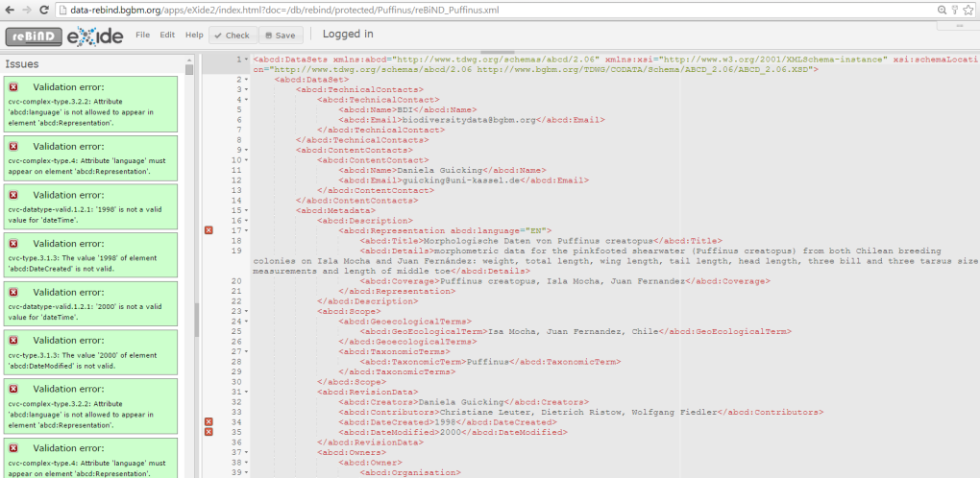
Task: Click the saved-password key icon in address bar
Action: tap(954, 10)
